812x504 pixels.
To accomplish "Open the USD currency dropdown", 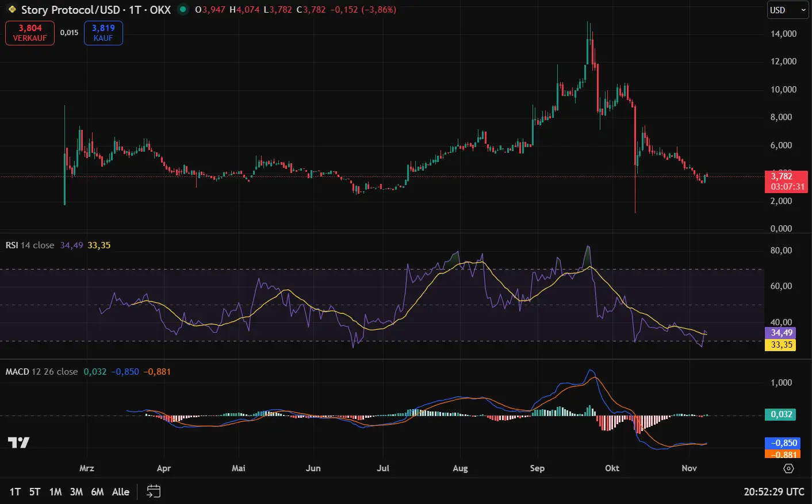I will pyautogui.click(x=787, y=10).
